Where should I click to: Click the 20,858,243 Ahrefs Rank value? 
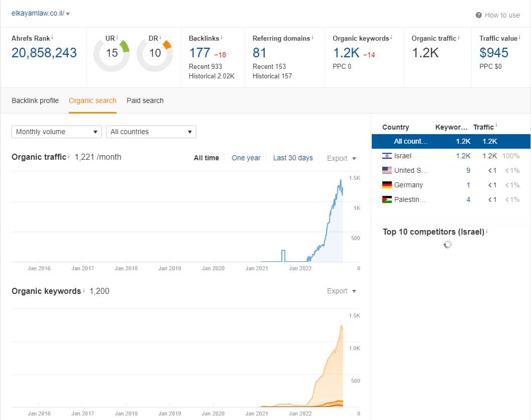point(44,53)
